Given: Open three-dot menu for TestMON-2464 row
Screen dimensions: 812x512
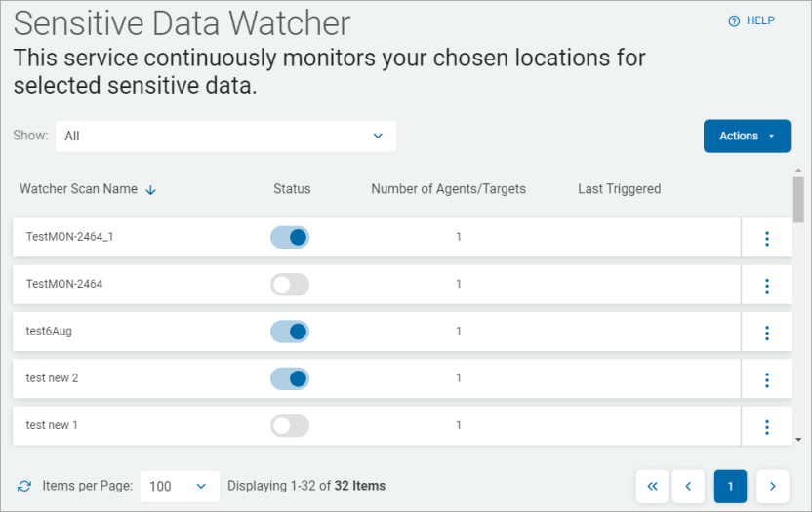Looking at the screenshot, I should 767,285.
